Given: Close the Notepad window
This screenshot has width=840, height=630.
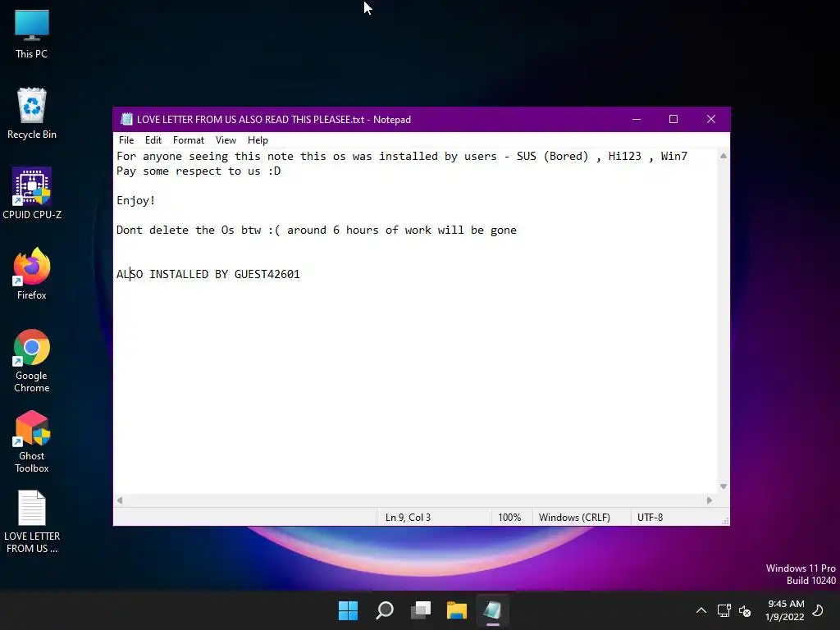Looking at the screenshot, I should pyautogui.click(x=711, y=120).
